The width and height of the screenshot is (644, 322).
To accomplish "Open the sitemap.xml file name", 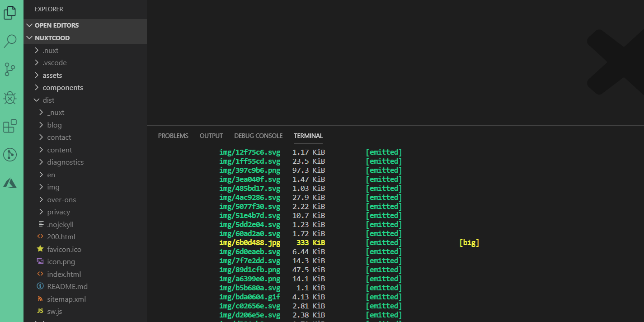I will [x=66, y=299].
